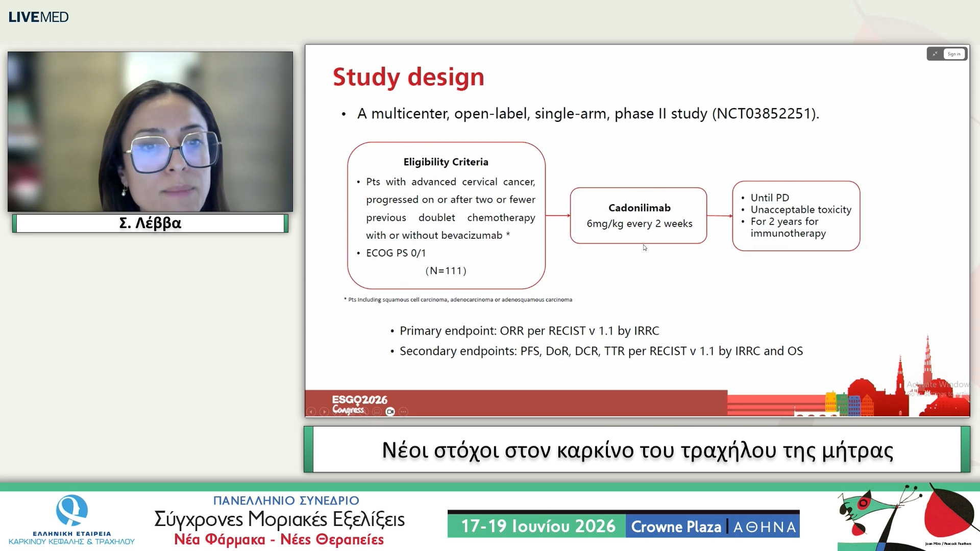Screen dimensions: 980x551
Task: Click the Cadonilimab treatment box
Action: pos(639,215)
